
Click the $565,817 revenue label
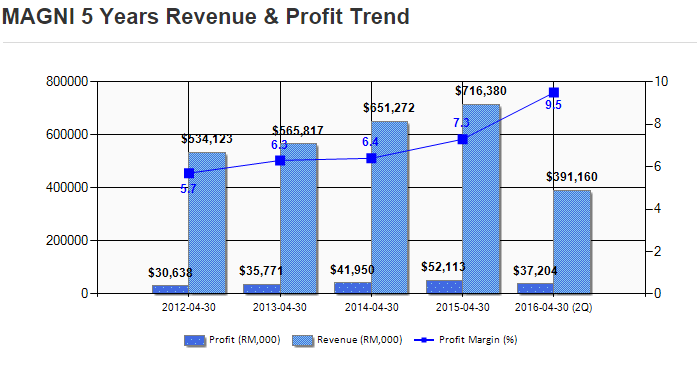pyautogui.click(x=298, y=130)
